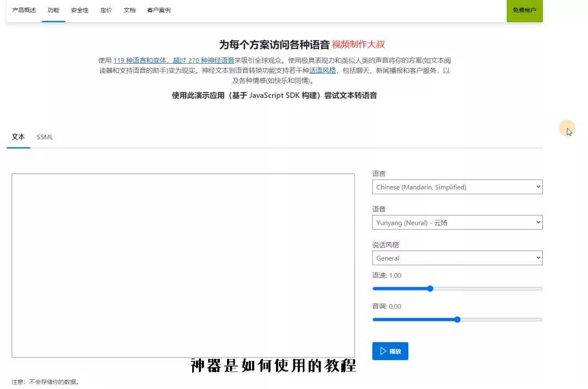Viewport: 588px width, 389px height.
Task: Click inside the large text input area
Action: [x=183, y=265]
